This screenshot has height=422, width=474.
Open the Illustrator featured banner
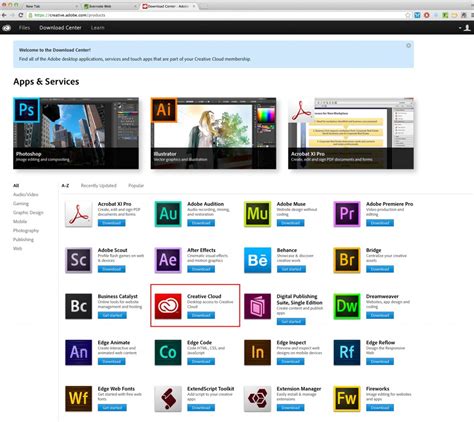click(x=213, y=133)
